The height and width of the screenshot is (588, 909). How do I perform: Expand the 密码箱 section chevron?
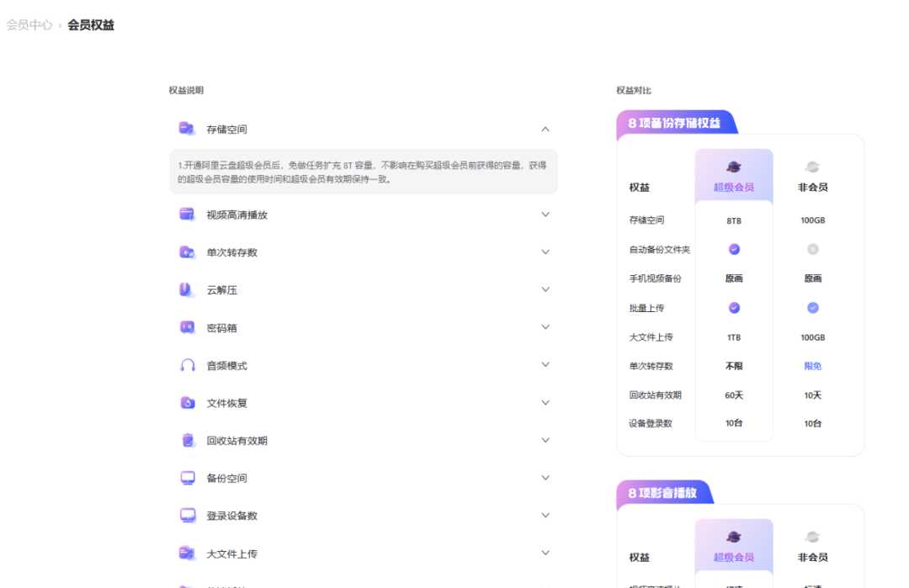545,326
